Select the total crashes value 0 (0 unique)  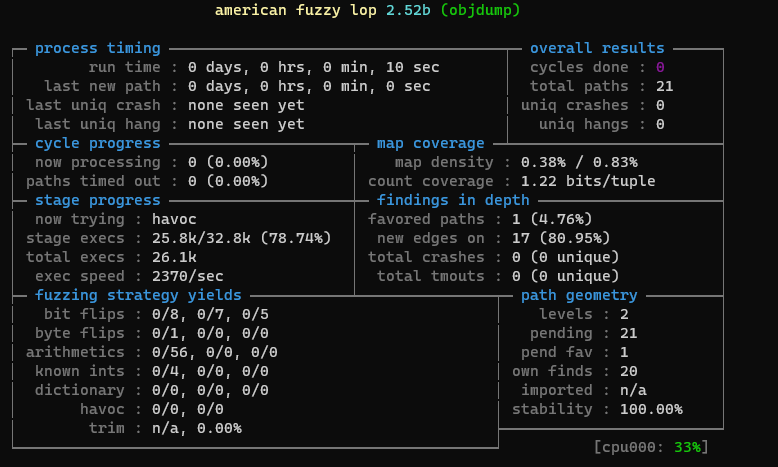point(565,257)
